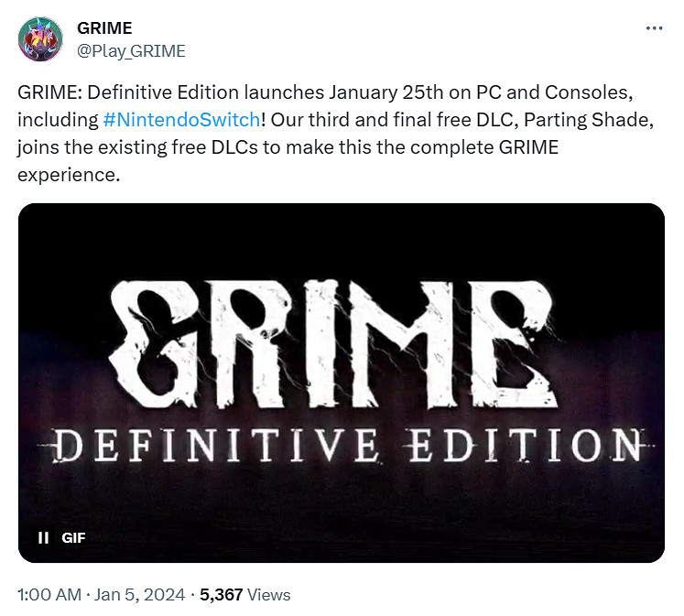This screenshot has height=616, width=684.
Task: Click the 5,367 view count number
Action: click(x=223, y=595)
